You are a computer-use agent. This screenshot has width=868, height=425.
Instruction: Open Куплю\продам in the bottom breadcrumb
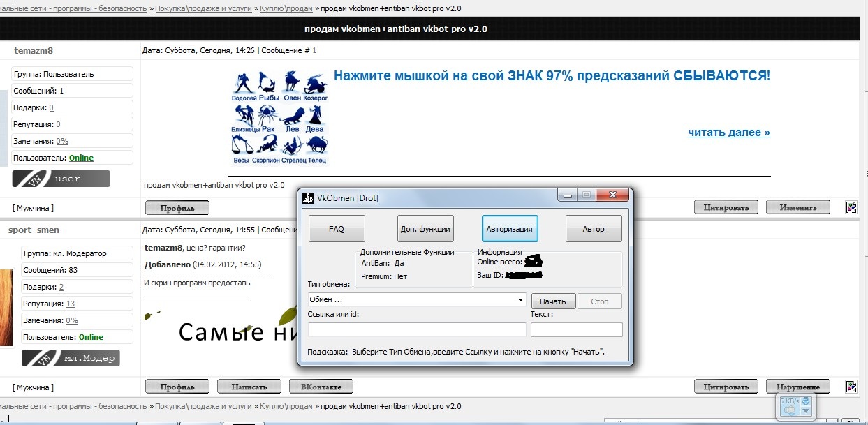(286, 406)
